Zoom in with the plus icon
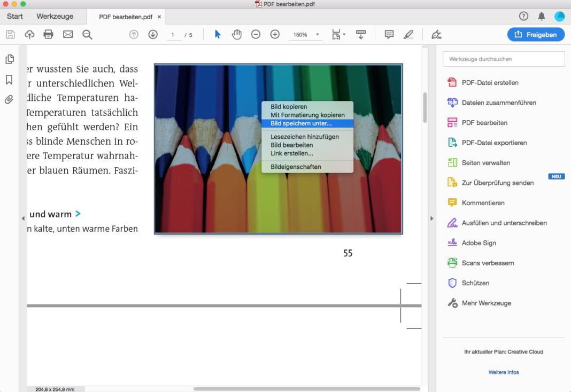 (x=275, y=35)
